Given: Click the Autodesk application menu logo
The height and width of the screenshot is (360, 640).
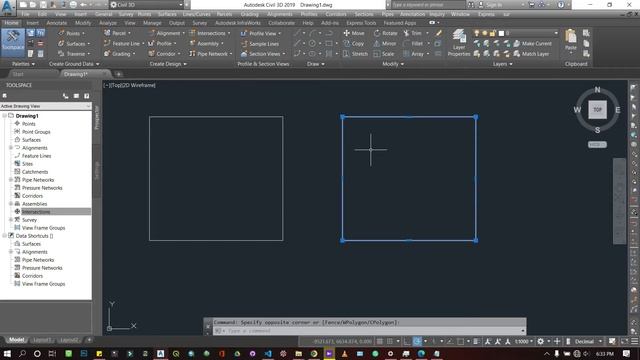Looking at the screenshot, I should click(x=8, y=7).
